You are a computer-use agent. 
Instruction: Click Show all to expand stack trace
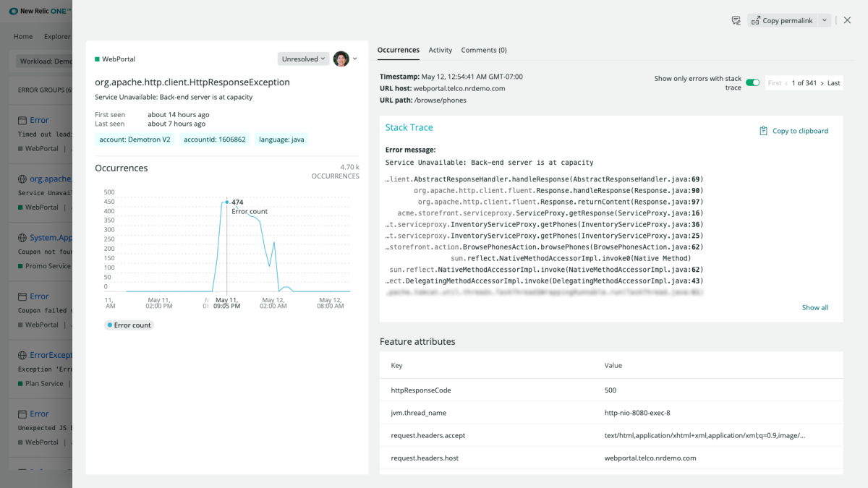tap(815, 307)
